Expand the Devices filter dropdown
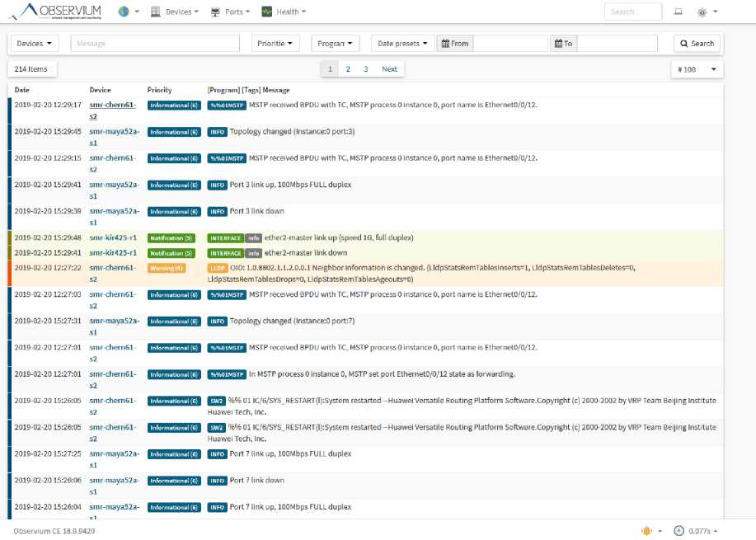756x540 pixels. point(35,44)
